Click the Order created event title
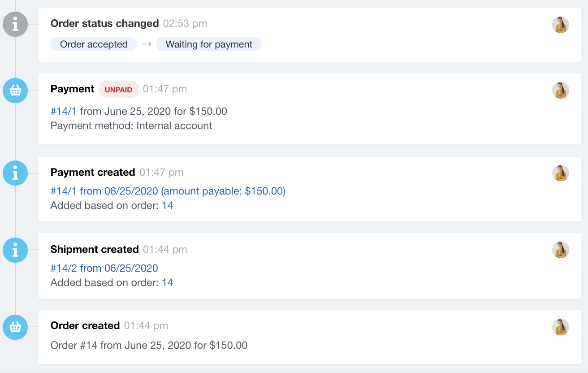This screenshot has width=588, height=373. 85,325
